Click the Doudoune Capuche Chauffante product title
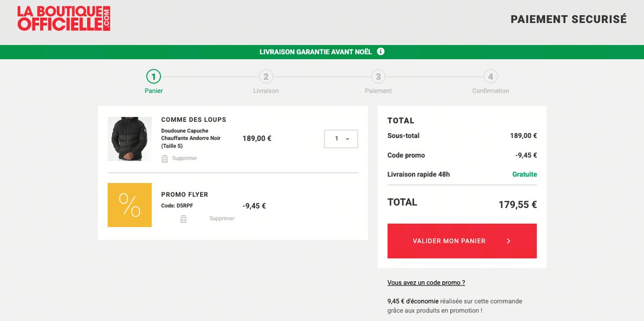This screenshot has height=321, width=644. pyautogui.click(x=191, y=138)
